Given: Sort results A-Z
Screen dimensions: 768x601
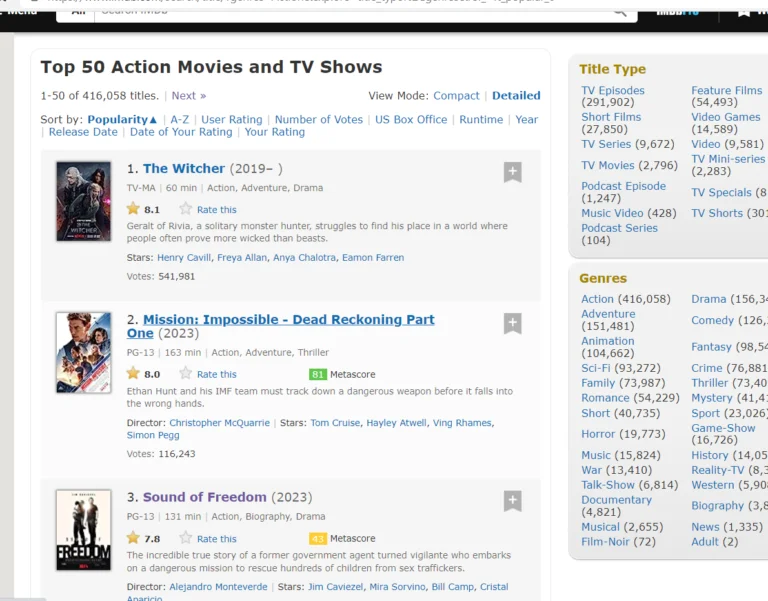Looking at the screenshot, I should [x=180, y=120].
